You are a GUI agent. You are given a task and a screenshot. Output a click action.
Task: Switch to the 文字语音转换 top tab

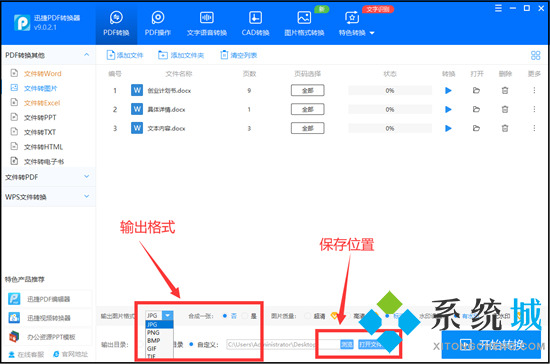pos(207,24)
